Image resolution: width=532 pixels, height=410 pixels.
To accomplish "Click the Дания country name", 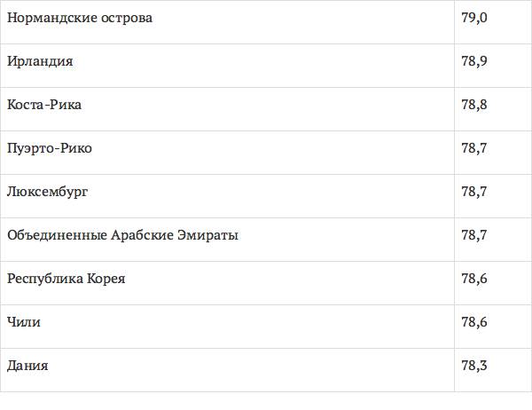I will pos(27,366).
